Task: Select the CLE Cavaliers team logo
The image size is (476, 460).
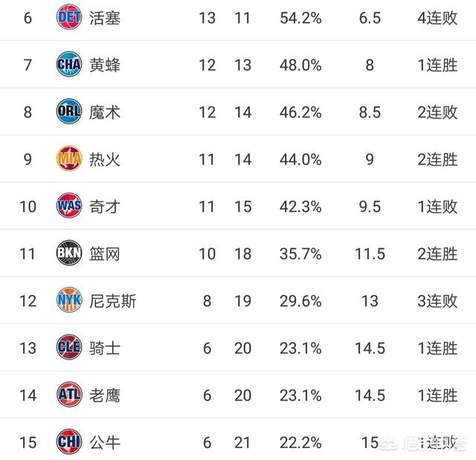Action: click(69, 347)
